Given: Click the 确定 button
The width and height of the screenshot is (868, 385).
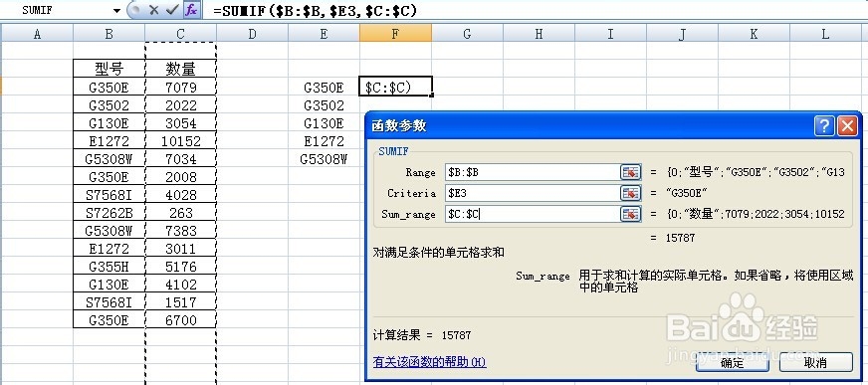Looking at the screenshot, I should pyautogui.click(x=733, y=362).
